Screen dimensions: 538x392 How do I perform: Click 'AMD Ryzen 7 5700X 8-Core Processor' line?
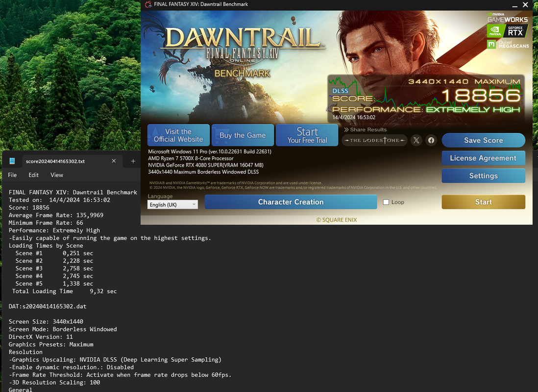point(191,158)
